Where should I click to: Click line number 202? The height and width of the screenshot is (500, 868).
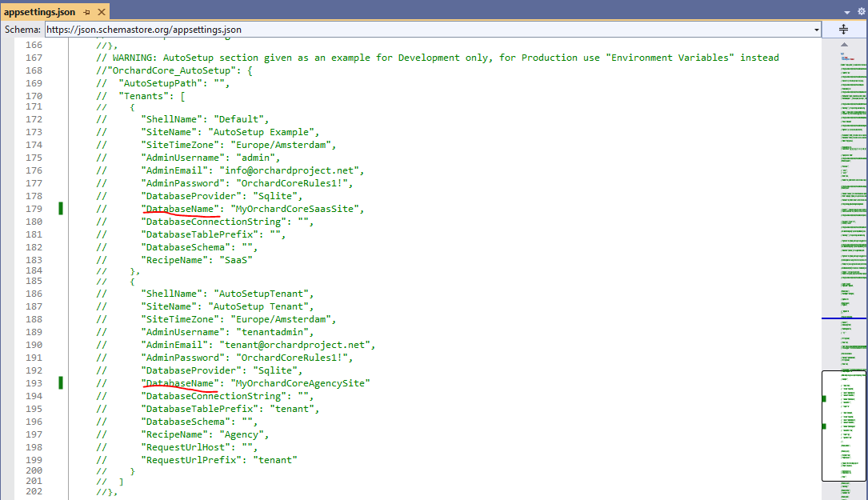coord(34,491)
